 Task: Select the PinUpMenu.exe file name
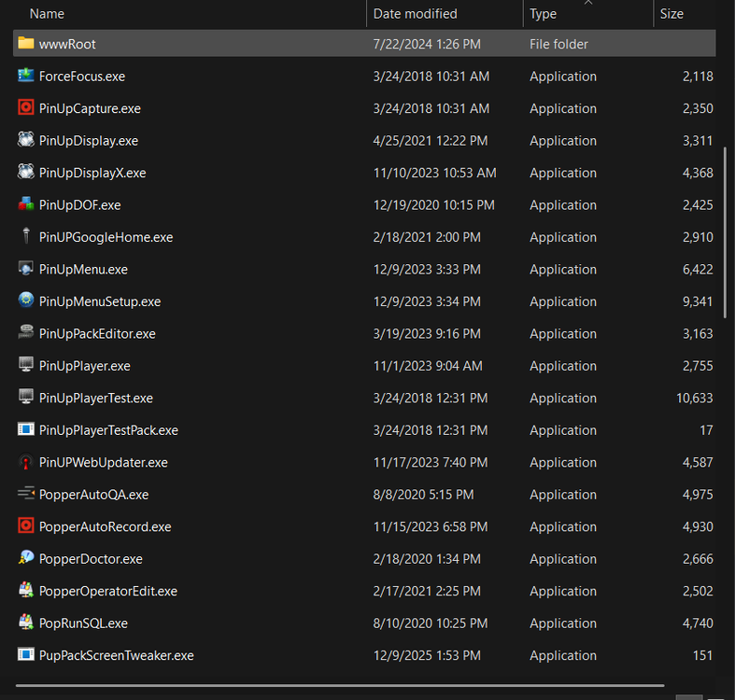point(83,270)
